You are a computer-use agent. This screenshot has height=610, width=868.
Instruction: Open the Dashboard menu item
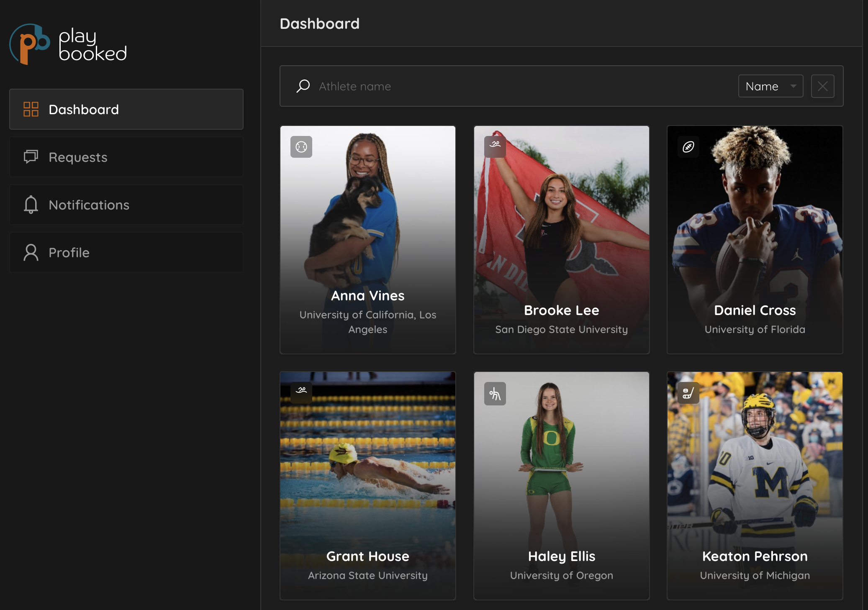[x=126, y=109]
